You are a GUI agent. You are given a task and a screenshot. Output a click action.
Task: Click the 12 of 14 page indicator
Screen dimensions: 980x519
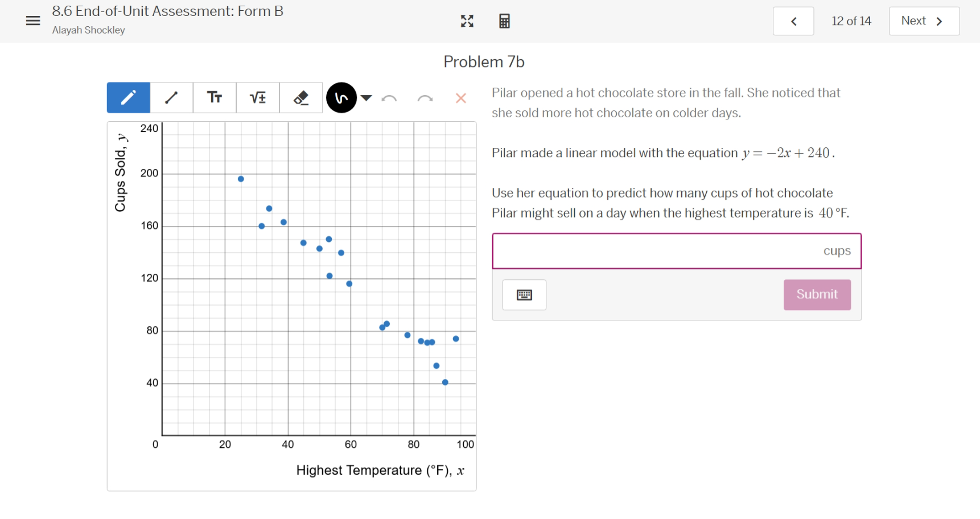[x=851, y=20]
